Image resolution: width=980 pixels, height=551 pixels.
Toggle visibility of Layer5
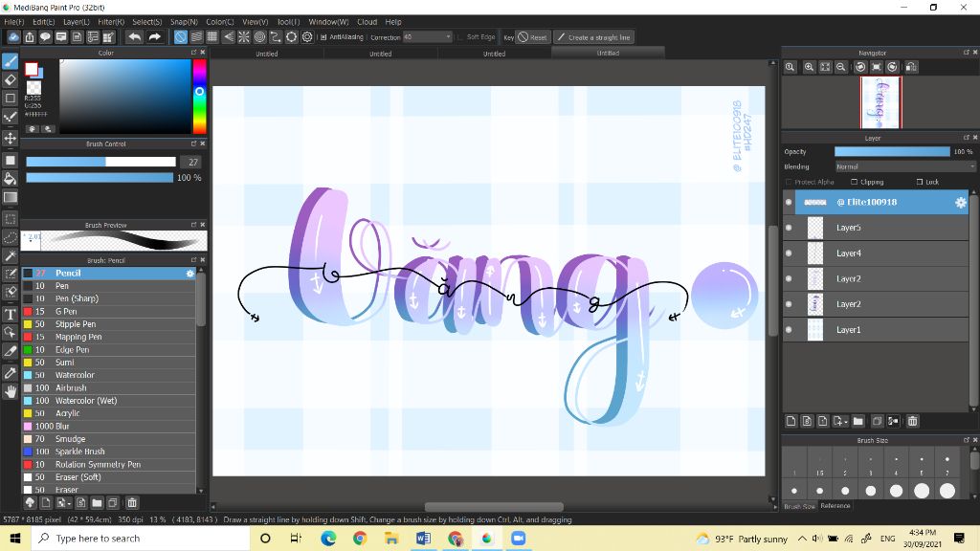click(x=789, y=228)
